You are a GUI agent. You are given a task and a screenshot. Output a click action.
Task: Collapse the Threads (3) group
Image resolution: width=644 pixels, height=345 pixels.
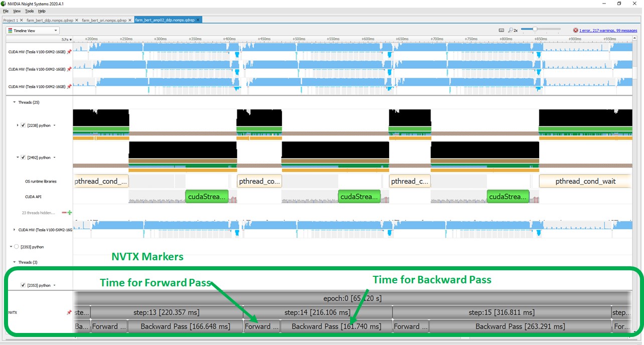14,262
